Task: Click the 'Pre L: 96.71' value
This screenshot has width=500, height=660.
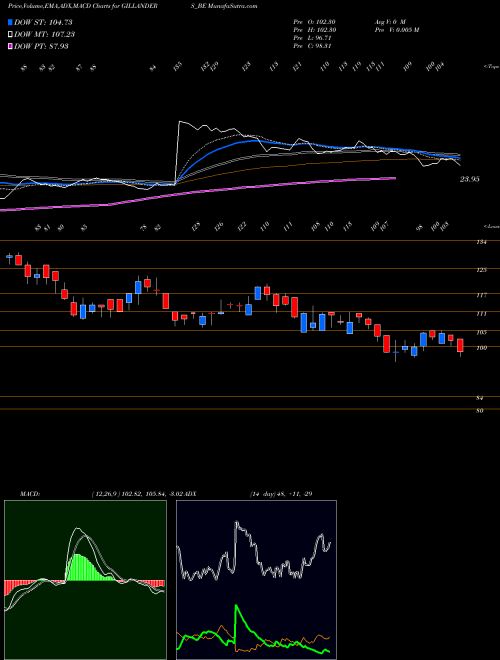Action: click(x=312, y=38)
